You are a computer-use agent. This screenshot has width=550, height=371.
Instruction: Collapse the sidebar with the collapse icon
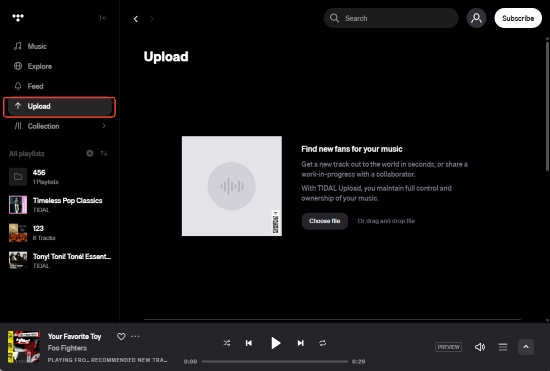(103, 18)
